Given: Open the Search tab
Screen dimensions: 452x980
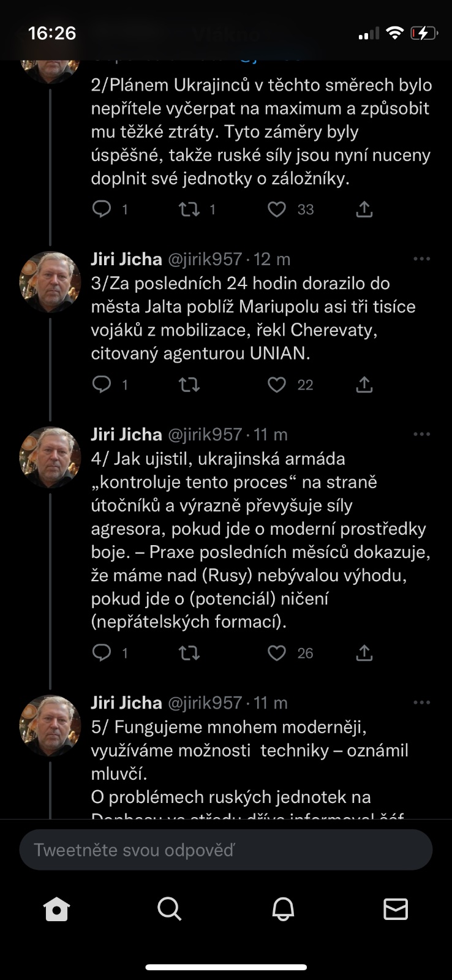Looking at the screenshot, I should click(169, 910).
